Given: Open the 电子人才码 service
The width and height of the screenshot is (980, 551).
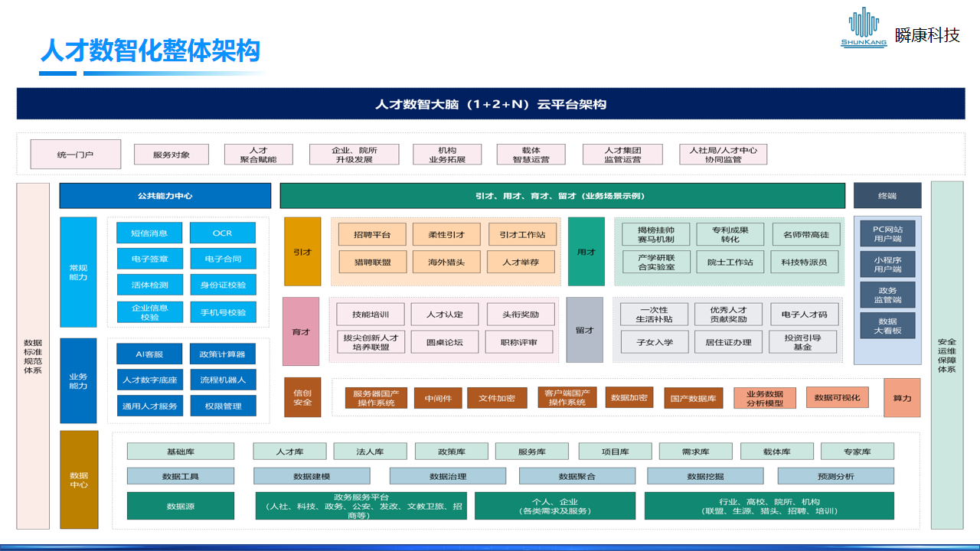Looking at the screenshot, I should tap(802, 314).
